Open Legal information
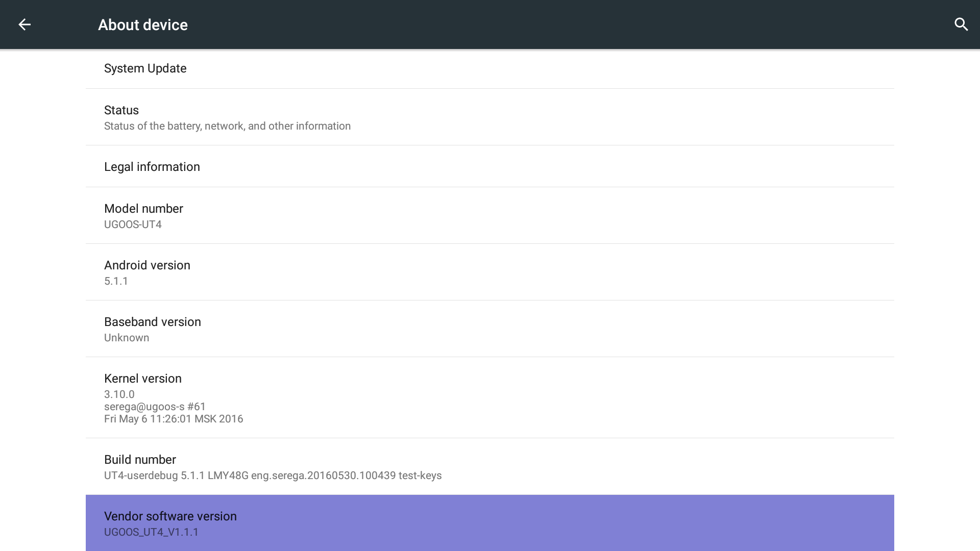Viewport: 980px width, 551px height. 152,167
